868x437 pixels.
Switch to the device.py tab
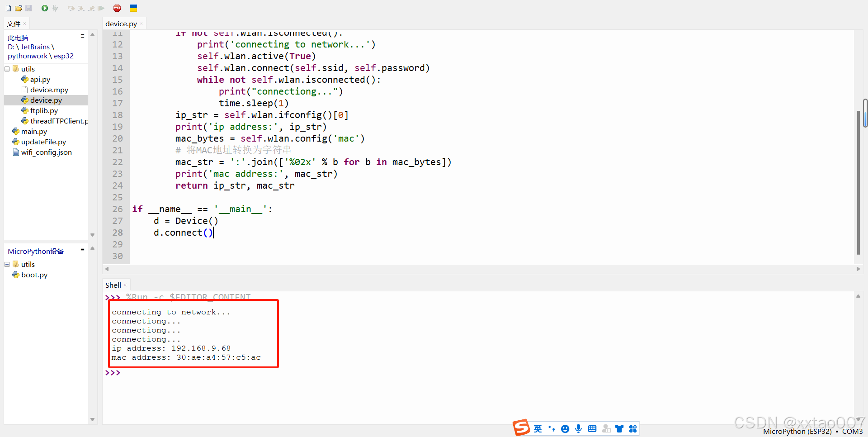[120, 23]
